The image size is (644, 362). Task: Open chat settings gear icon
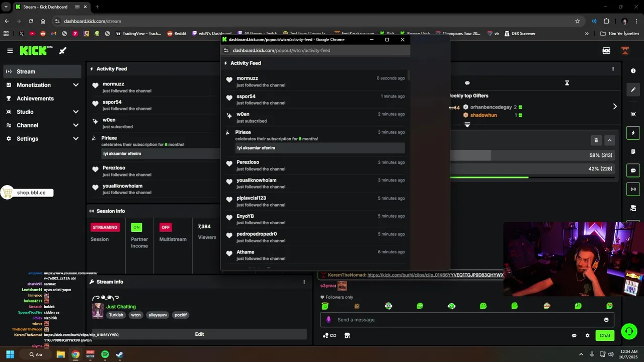tap(587, 335)
